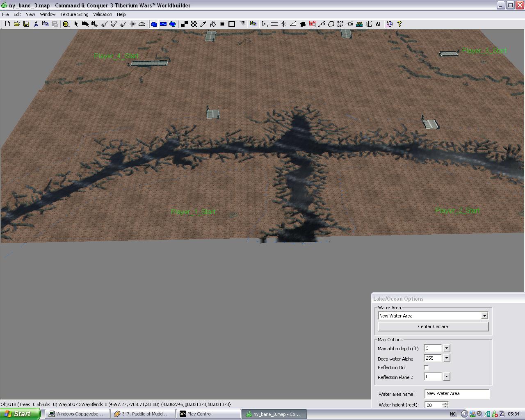The image size is (525, 420).
Task: Toggle the Reflection On checkbox
Action: tap(426, 367)
